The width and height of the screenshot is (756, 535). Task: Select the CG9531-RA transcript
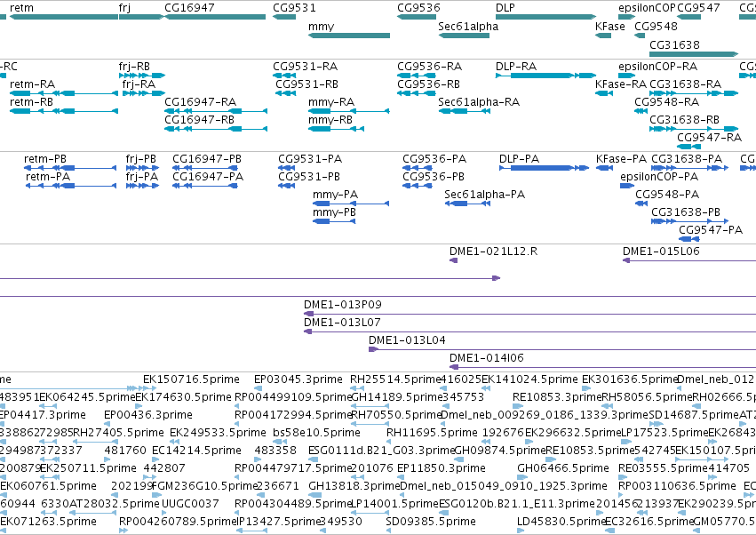[284, 76]
